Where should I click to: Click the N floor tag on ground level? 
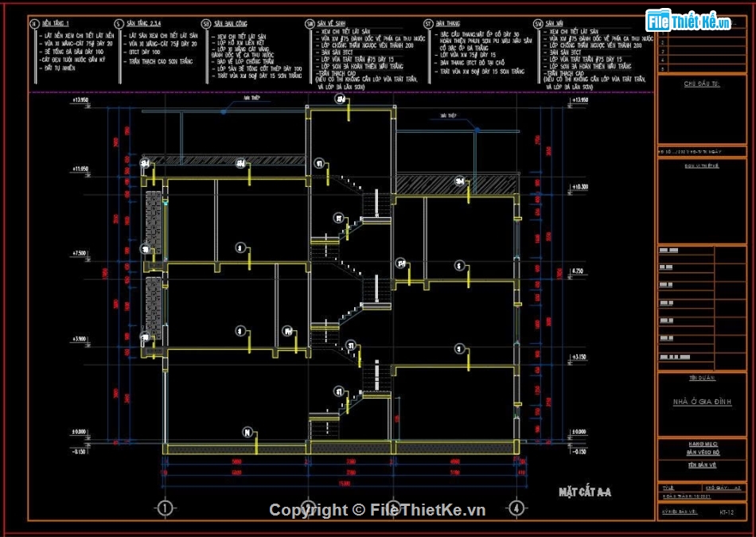tap(247, 432)
